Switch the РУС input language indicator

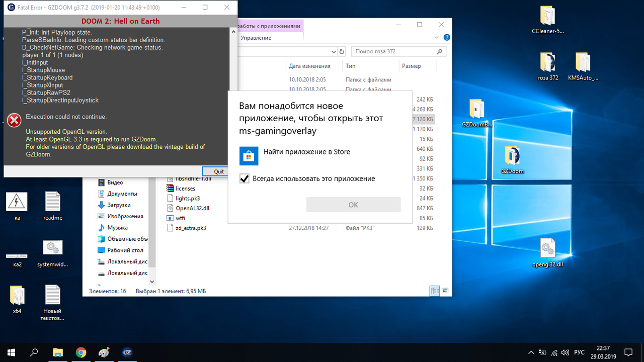580,352
